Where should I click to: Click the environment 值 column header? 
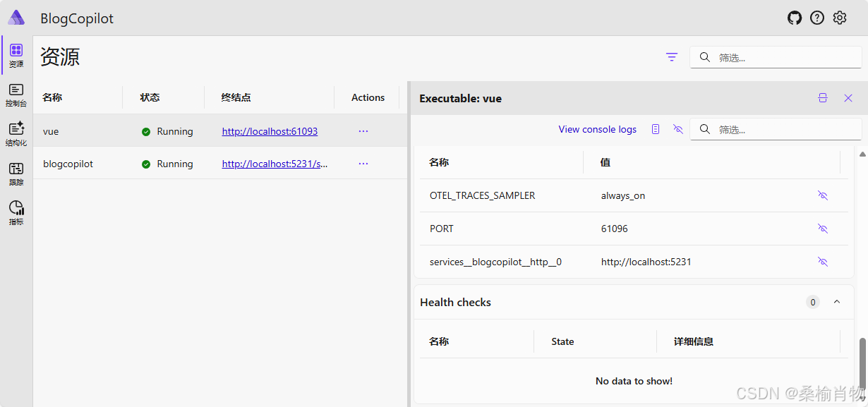point(605,162)
